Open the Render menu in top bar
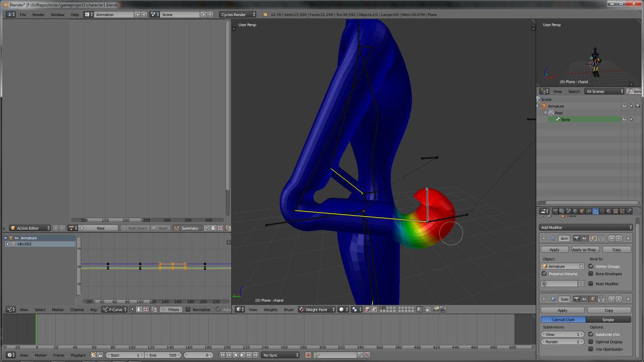 point(38,15)
